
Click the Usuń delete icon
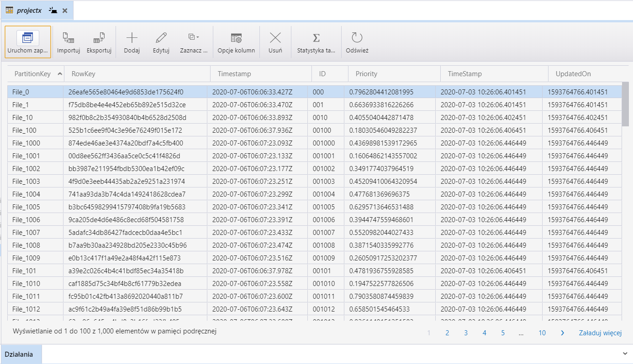(x=275, y=38)
